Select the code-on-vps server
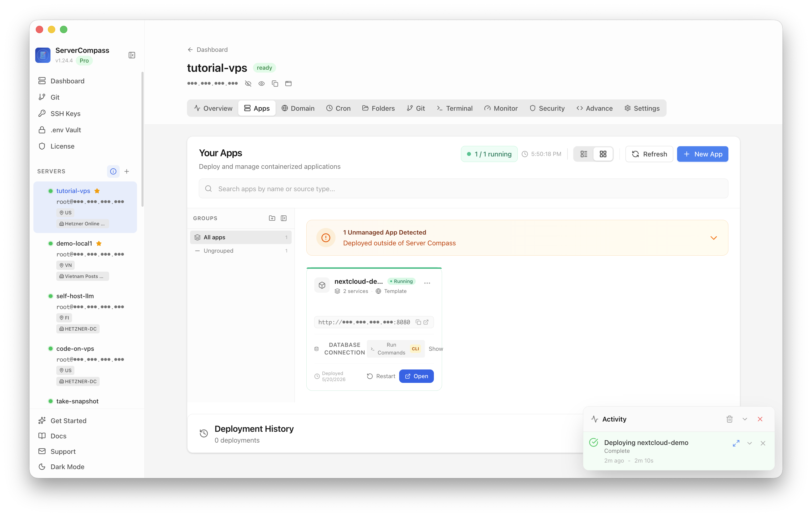 point(85,365)
